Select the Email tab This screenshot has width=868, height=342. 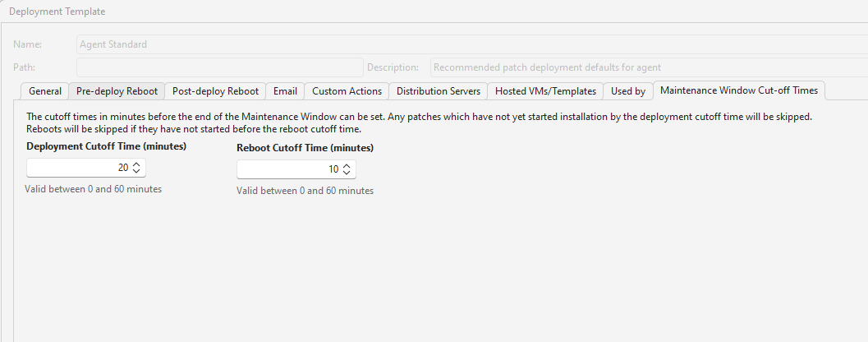click(286, 91)
